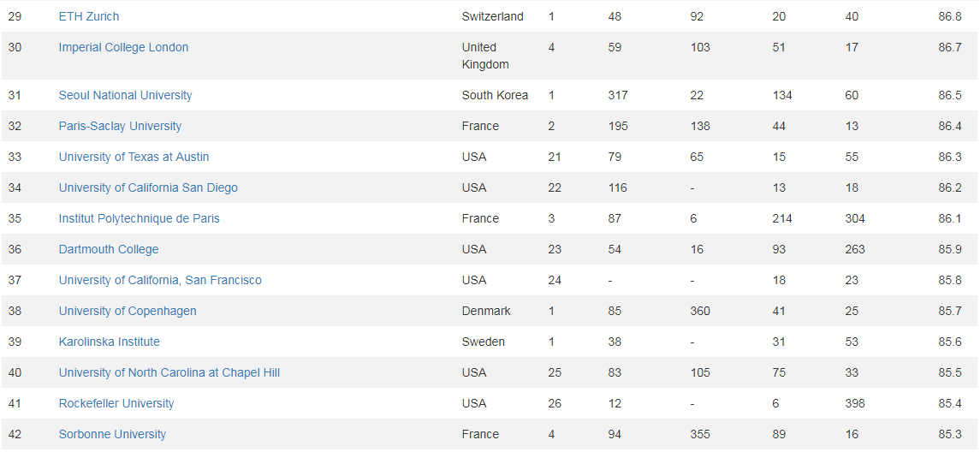Image resolution: width=980 pixels, height=452 pixels.
Task: Open Karolinska Institute page
Action: point(110,342)
